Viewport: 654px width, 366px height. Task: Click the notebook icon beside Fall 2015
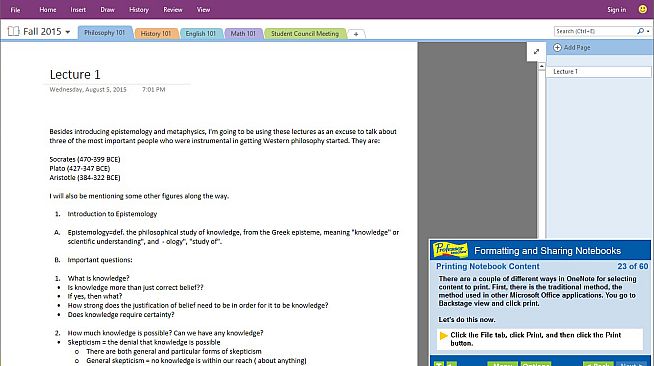click(13, 31)
